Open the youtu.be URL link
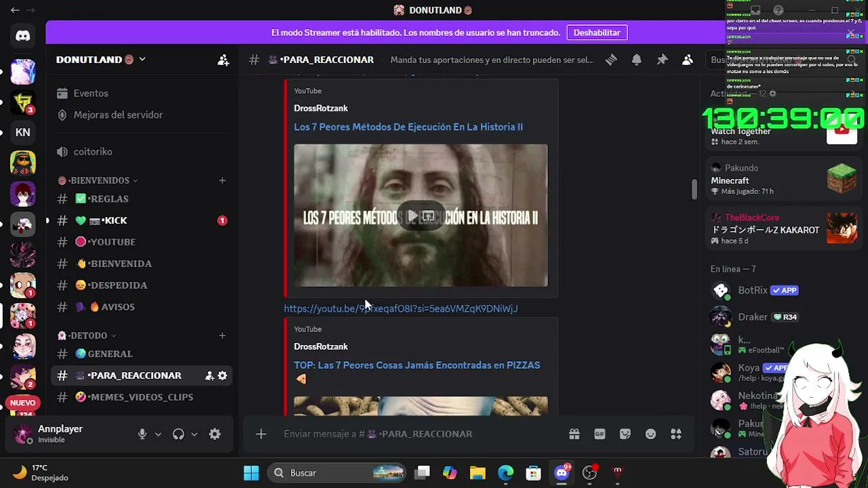 401,308
